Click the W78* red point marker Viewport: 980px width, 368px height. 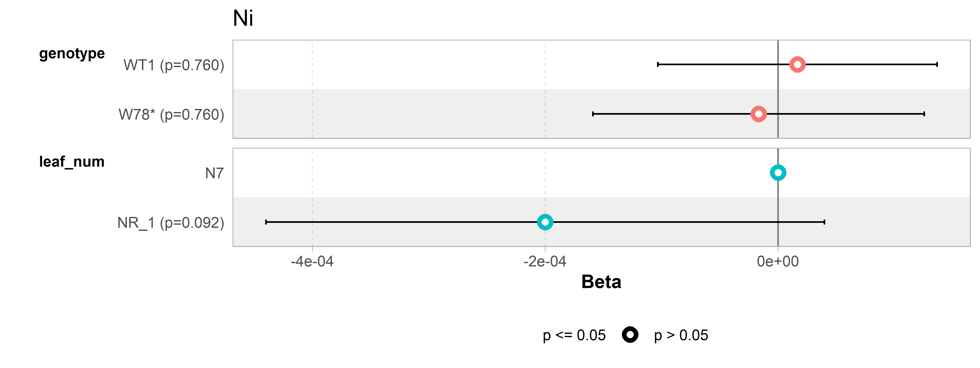758,114
